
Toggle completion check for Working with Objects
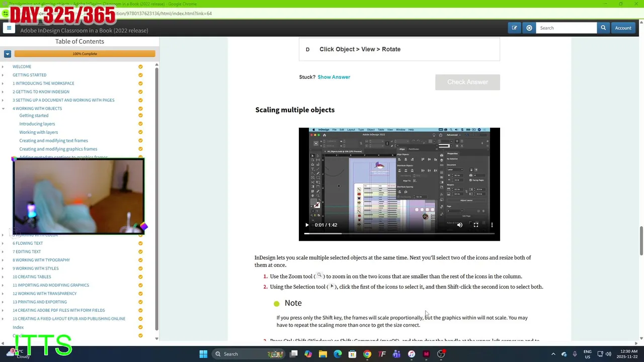[140, 109]
